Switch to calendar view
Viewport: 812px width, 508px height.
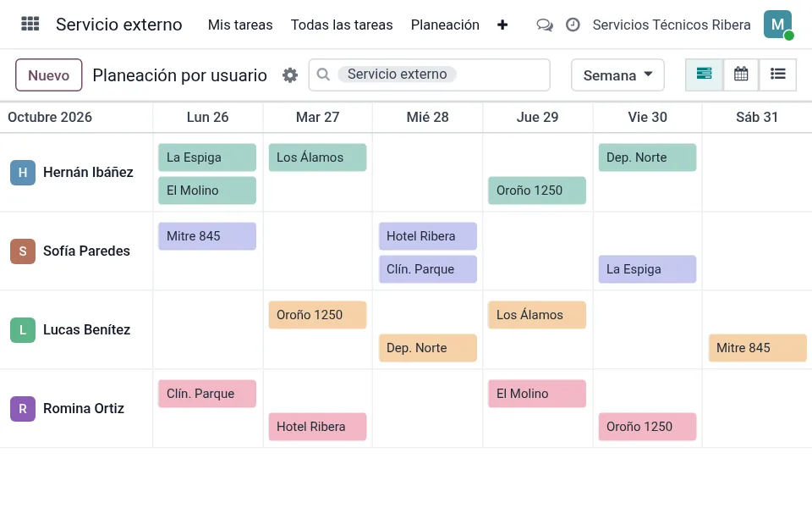tap(741, 75)
